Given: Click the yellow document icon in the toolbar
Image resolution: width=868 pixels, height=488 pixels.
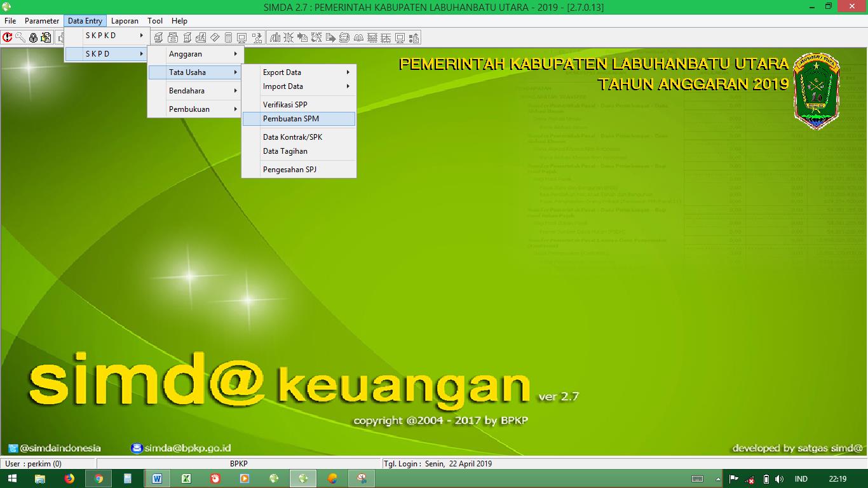Looking at the screenshot, I should point(46,37).
